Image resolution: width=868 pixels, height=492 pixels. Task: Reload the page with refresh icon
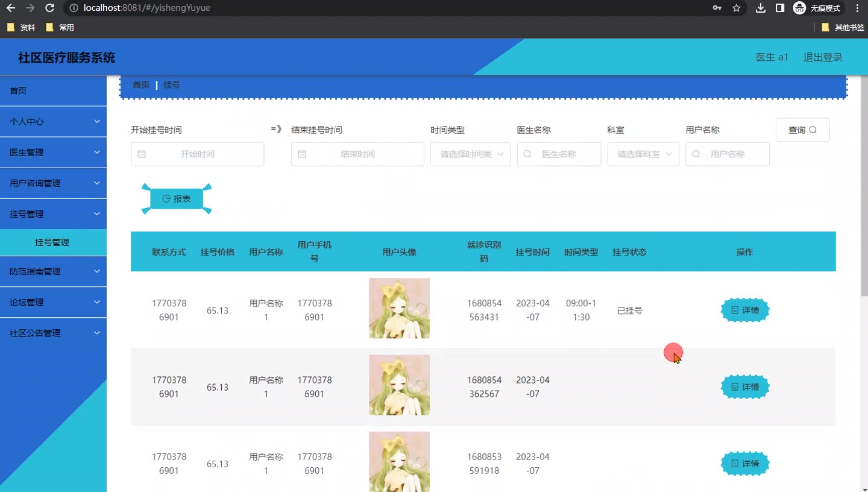pyautogui.click(x=50, y=8)
